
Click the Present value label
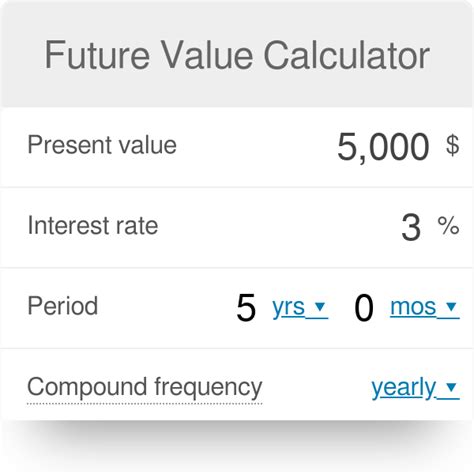click(x=102, y=145)
